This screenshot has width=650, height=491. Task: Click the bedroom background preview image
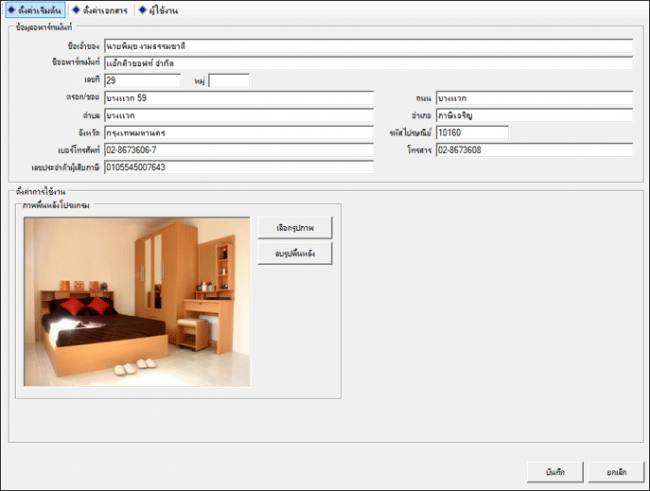[137, 302]
